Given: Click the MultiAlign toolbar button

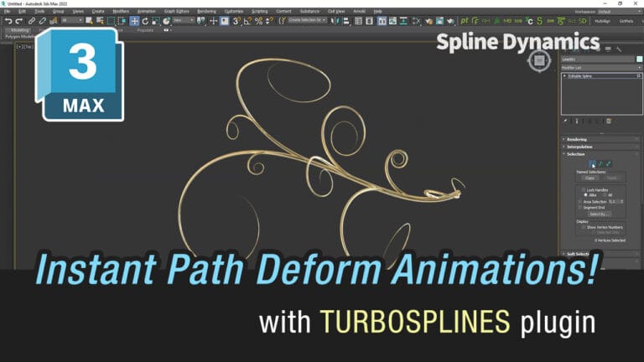Looking at the screenshot, I should pyautogui.click(x=602, y=21).
